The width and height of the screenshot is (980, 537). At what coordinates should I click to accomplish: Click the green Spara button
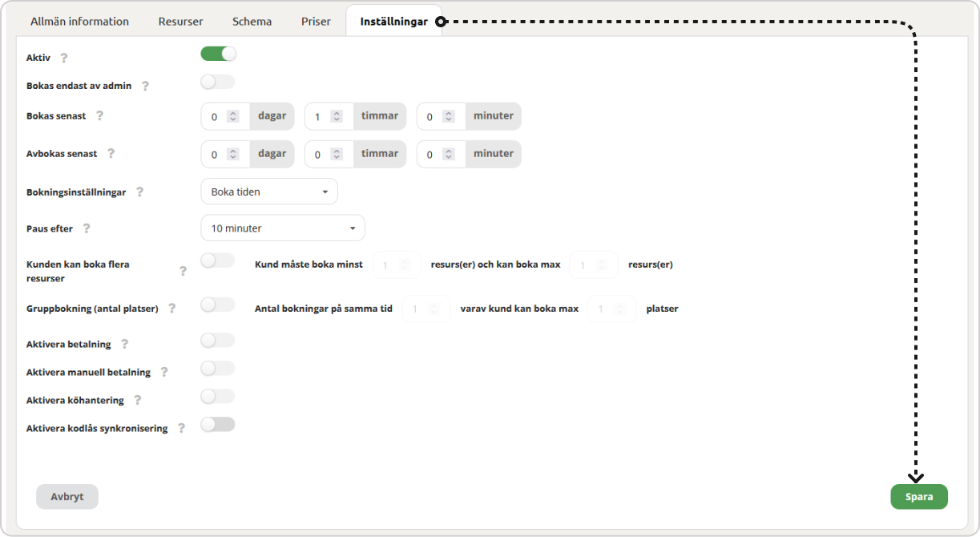point(918,497)
